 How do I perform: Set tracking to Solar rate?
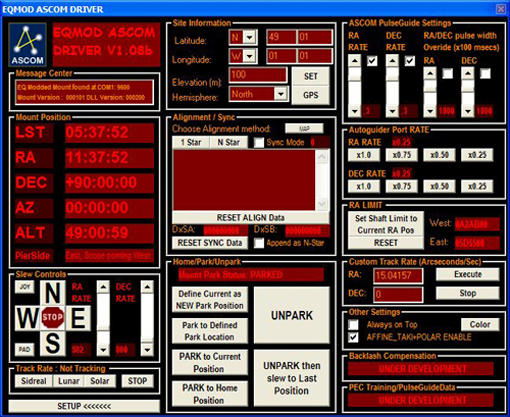[x=100, y=381]
